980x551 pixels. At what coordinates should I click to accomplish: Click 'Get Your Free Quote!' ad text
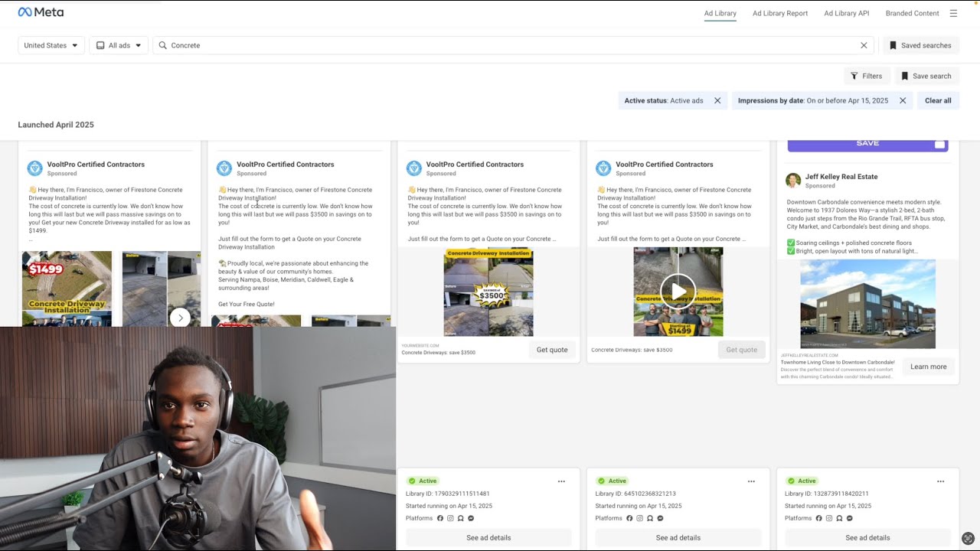(247, 304)
